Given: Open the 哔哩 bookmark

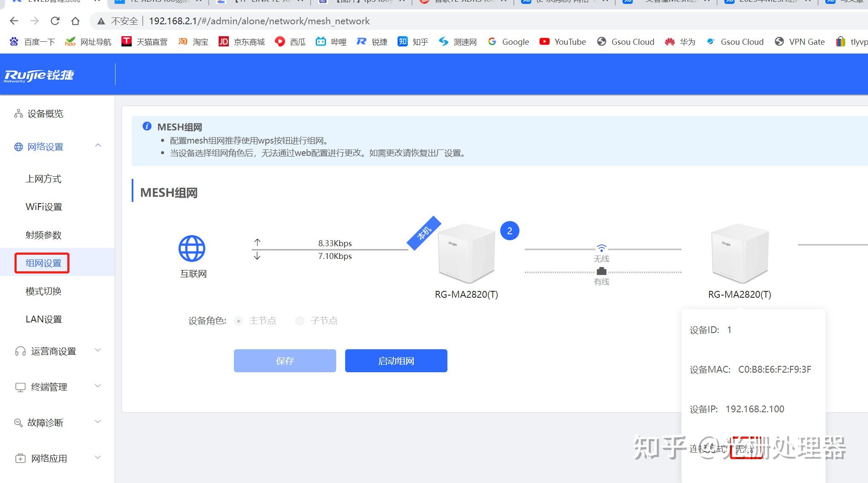Looking at the screenshot, I should point(331,42).
